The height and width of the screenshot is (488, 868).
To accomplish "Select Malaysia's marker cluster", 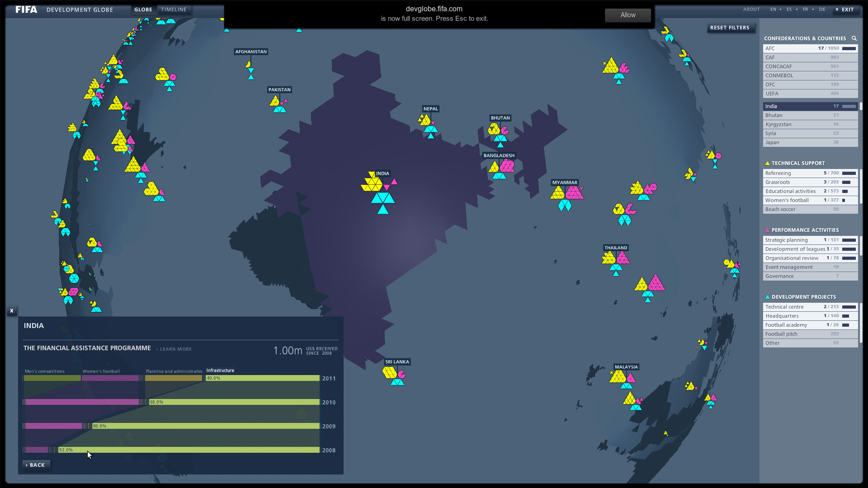I will 623,380.
